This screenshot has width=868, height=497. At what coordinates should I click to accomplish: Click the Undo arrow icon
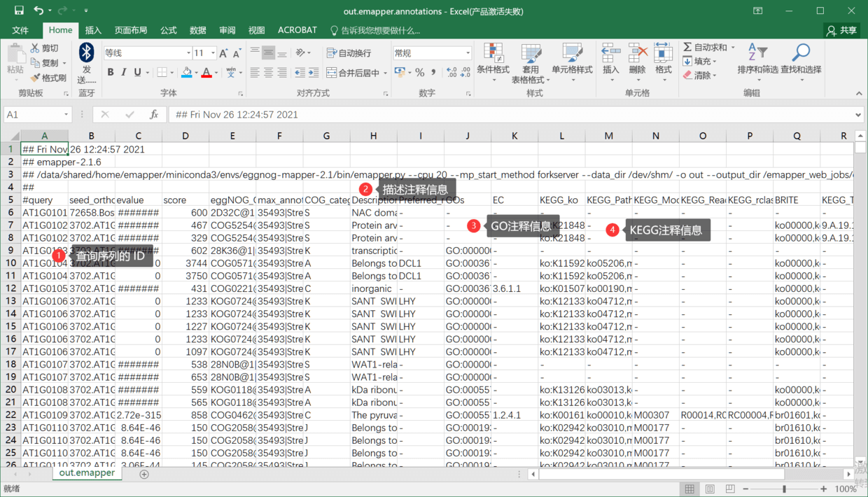point(39,10)
